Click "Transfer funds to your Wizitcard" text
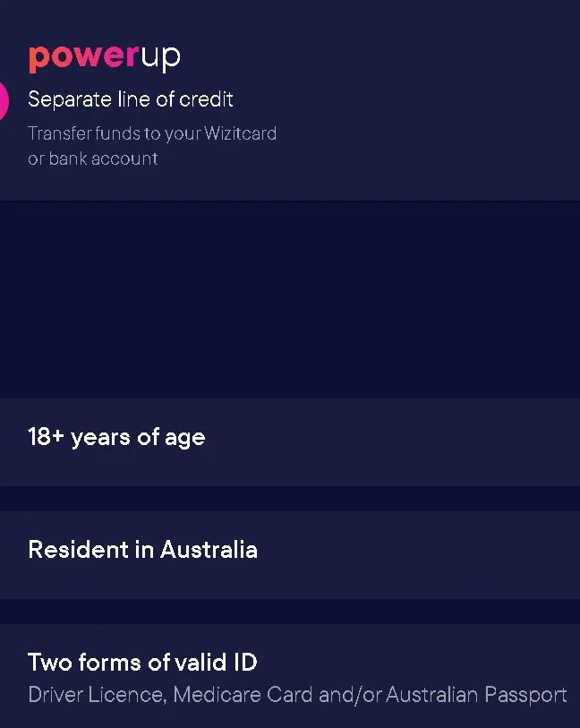The width and height of the screenshot is (580, 728). click(151, 133)
